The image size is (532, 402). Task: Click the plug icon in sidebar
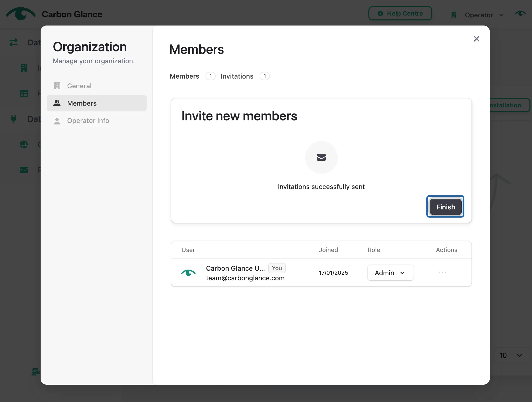(x=14, y=119)
